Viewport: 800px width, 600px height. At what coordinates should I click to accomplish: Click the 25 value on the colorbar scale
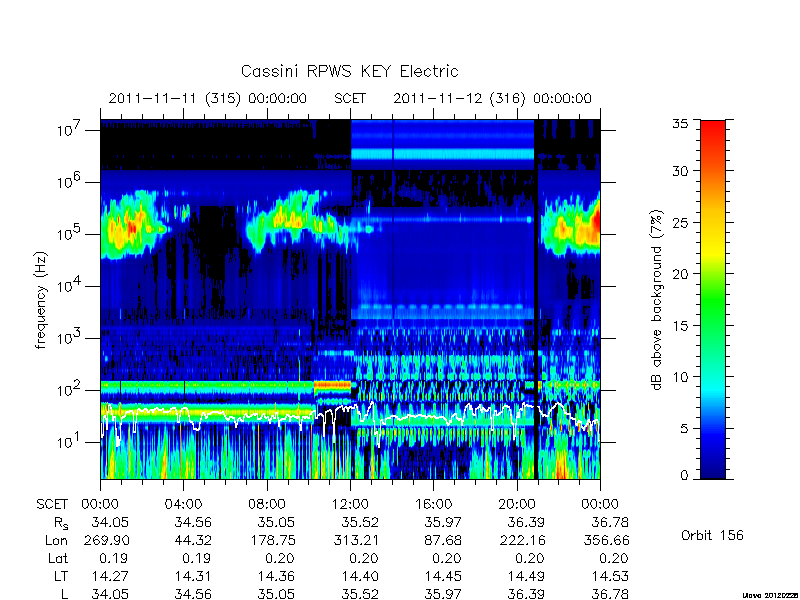[x=680, y=222]
